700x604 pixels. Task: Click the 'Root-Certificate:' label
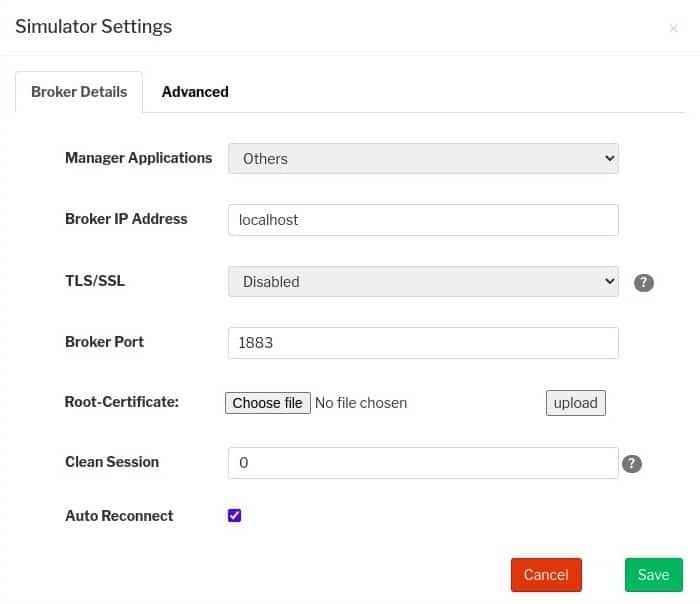(122, 402)
